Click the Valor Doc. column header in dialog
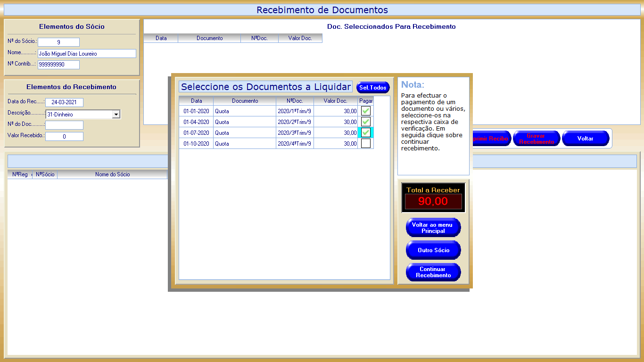The image size is (644, 362). [x=336, y=101]
